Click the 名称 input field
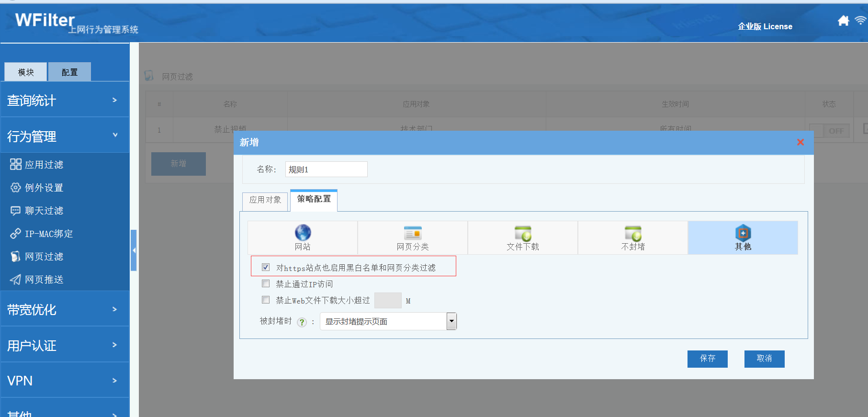This screenshot has width=868, height=417. point(326,169)
